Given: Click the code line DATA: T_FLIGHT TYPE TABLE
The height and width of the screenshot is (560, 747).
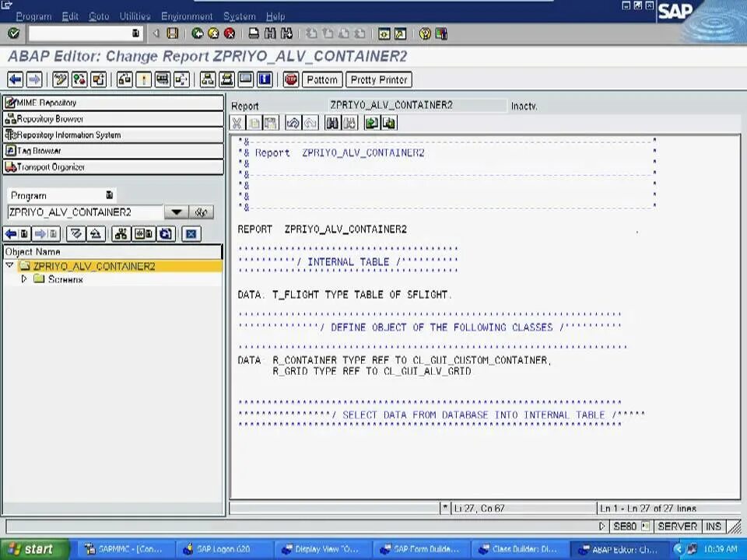Looking at the screenshot, I should click(345, 295).
